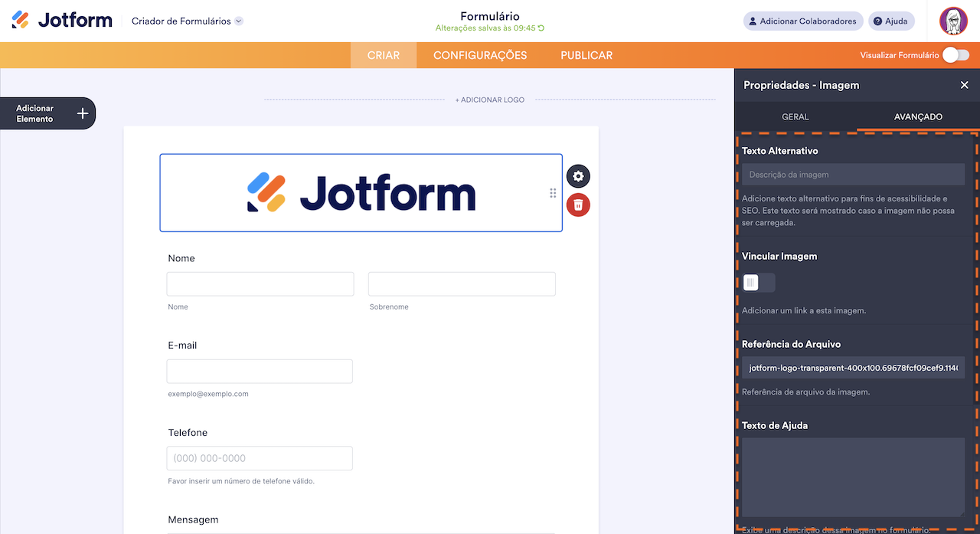980x534 pixels.
Task: Select the Jotform logo image in form
Action: (x=361, y=193)
